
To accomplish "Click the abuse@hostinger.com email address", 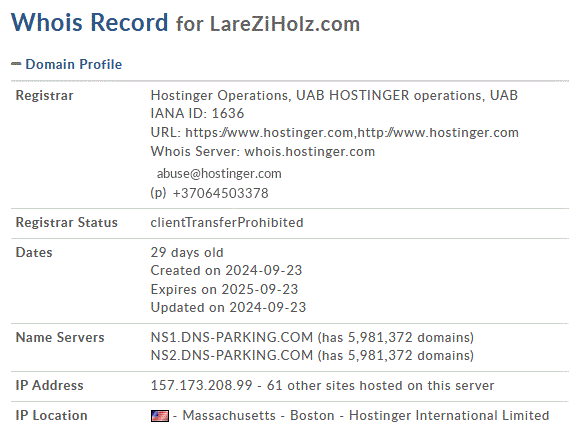I will [x=219, y=174].
